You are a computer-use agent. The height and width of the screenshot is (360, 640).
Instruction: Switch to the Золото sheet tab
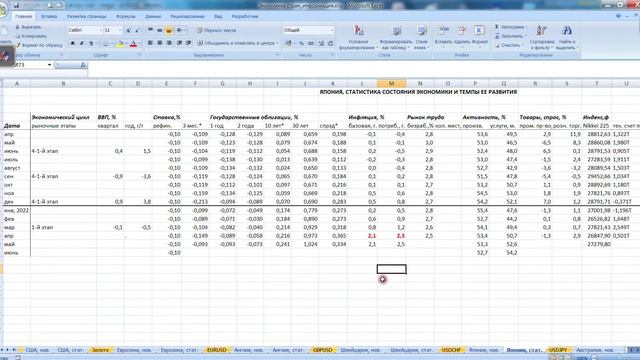100,350
